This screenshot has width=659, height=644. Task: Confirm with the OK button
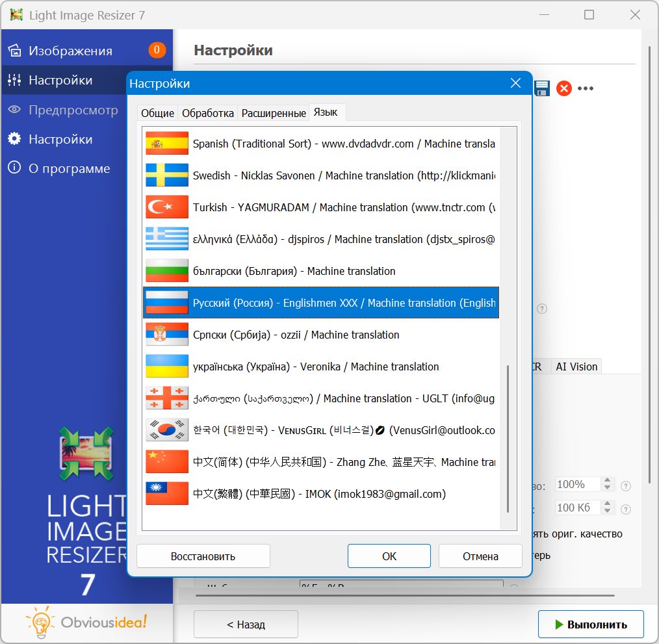click(x=389, y=556)
